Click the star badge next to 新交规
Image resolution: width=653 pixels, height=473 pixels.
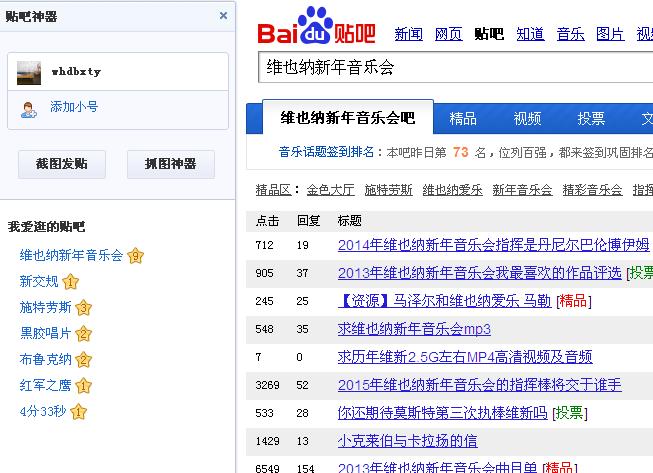(x=70, y=282)
